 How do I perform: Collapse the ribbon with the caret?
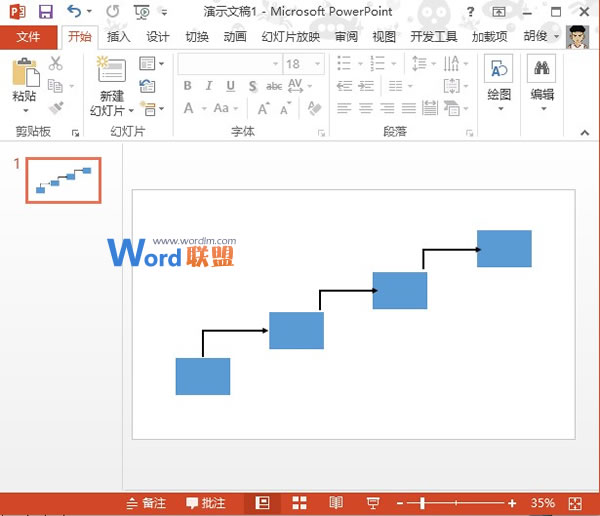coord(584,133)
